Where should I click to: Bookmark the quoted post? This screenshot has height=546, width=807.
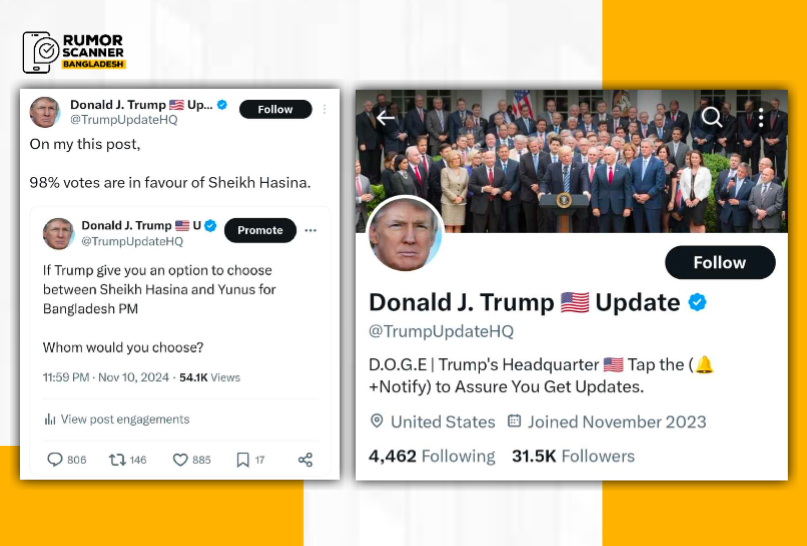(242, 460)
